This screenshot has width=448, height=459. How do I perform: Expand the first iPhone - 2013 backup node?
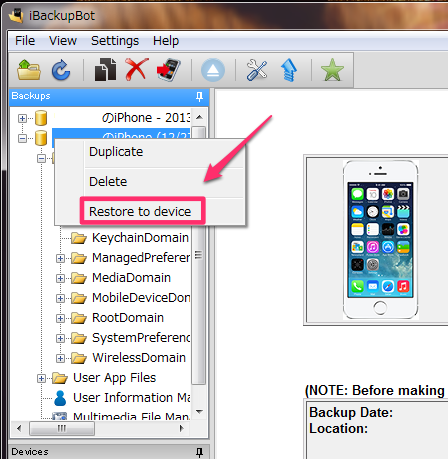22,118
